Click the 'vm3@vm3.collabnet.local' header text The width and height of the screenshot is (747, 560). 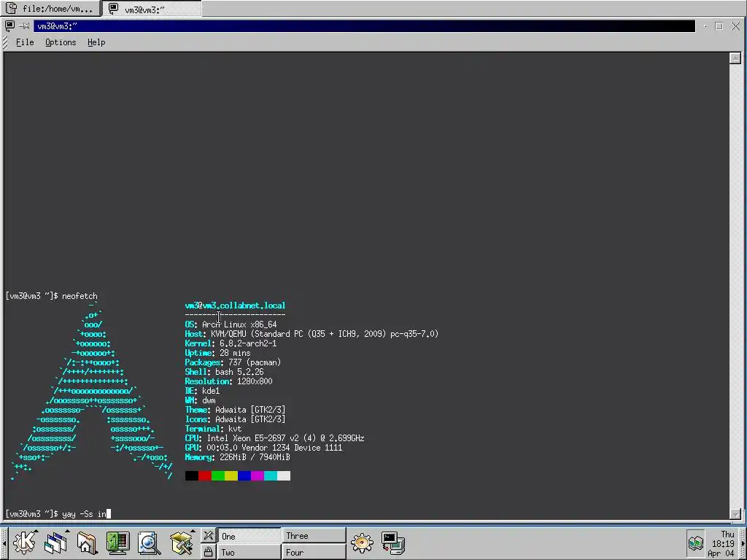pyautogui.click(x=236, y=306)
